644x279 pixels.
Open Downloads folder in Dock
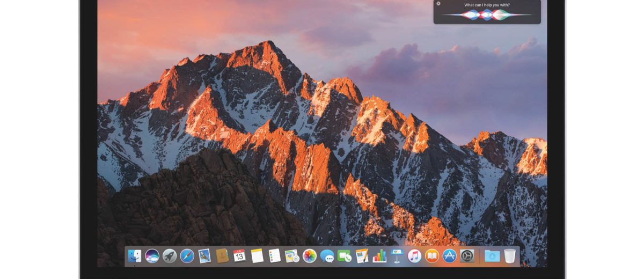point(492,256)
